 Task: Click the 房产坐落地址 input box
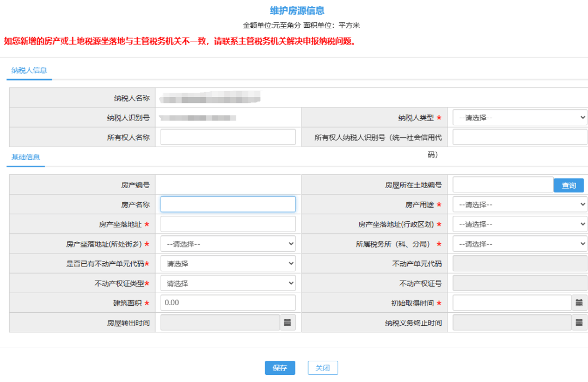[x=228, y=224]
